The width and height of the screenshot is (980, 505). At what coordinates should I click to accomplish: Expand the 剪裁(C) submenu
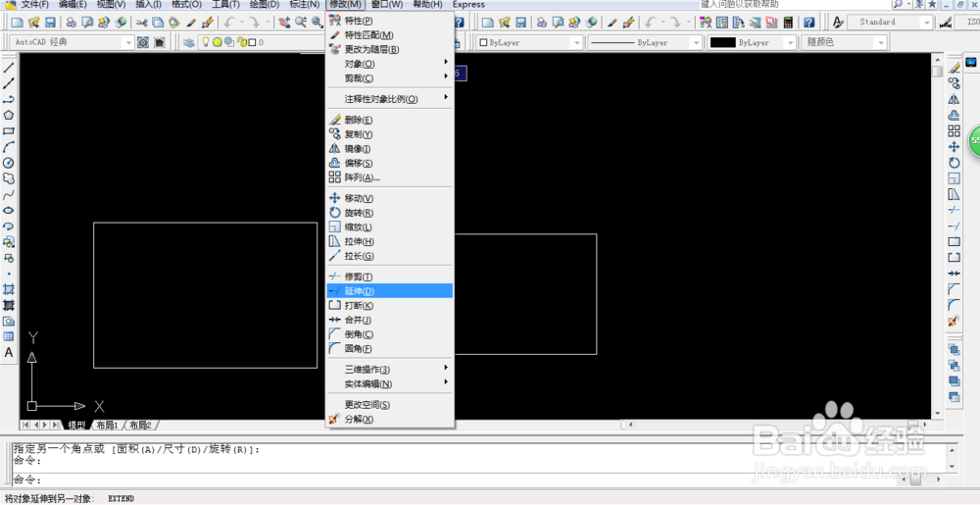pos(390,78)
